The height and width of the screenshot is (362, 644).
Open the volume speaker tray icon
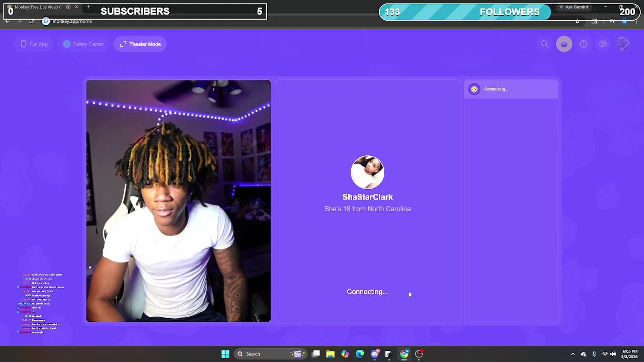click(x=613, y=354)
